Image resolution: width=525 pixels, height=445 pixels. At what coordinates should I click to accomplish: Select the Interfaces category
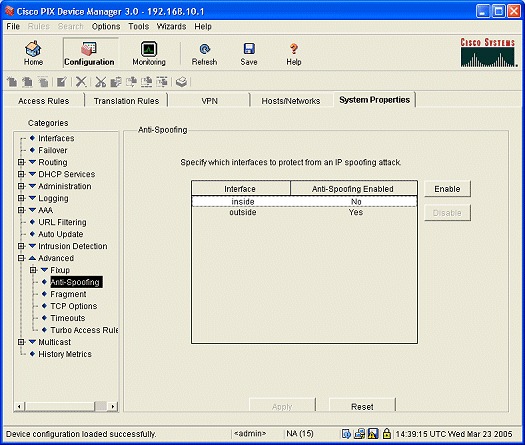(56, 138)
